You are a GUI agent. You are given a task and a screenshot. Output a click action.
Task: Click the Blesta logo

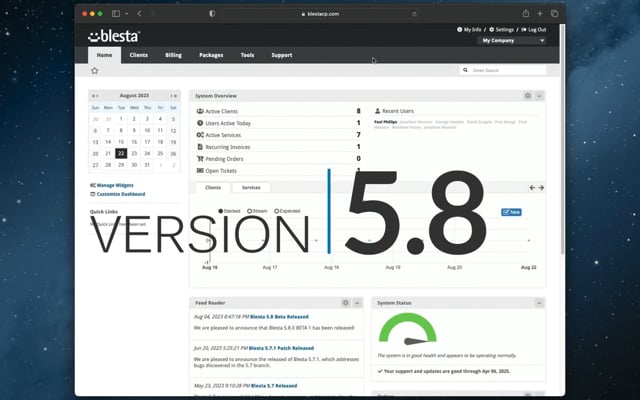coord(114,36)
